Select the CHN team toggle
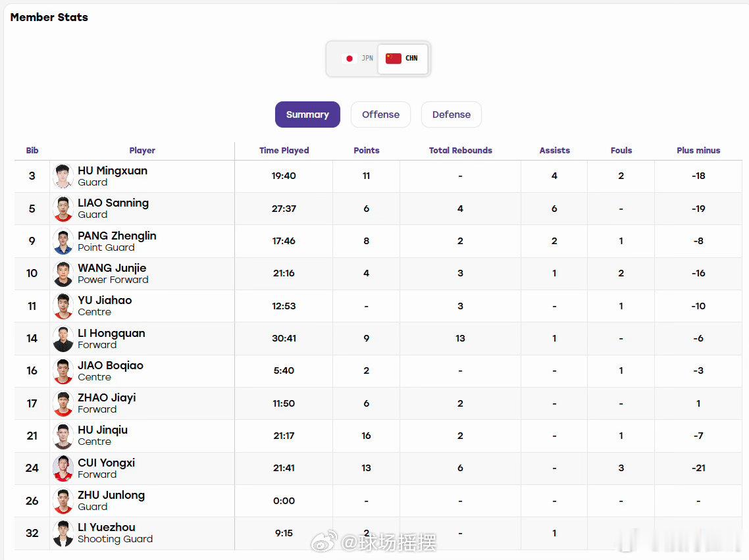The height and width of the screenshot is (560, 749). [403, 59]
